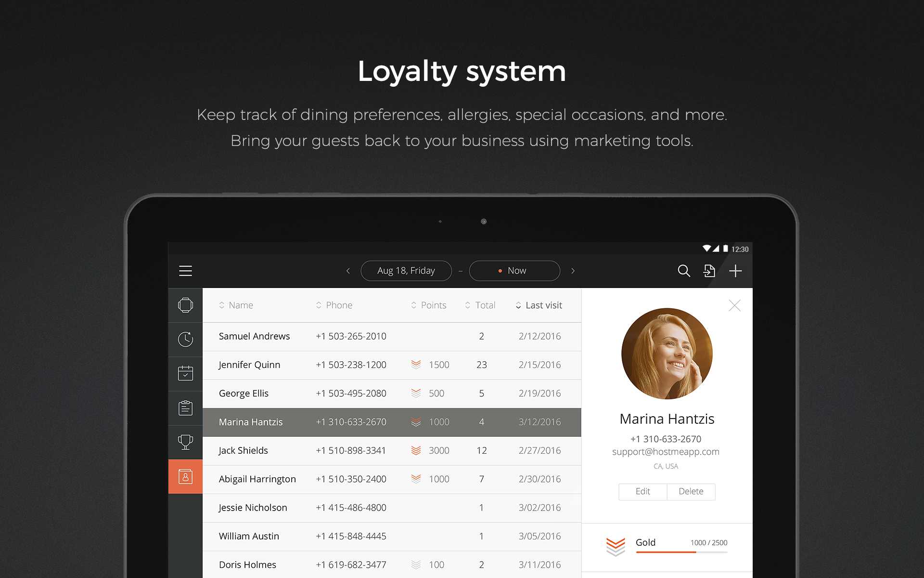Sort guests by Name column
Image resolution: width=924 pixels, height=578 pixels.
[x=235, y=305]
